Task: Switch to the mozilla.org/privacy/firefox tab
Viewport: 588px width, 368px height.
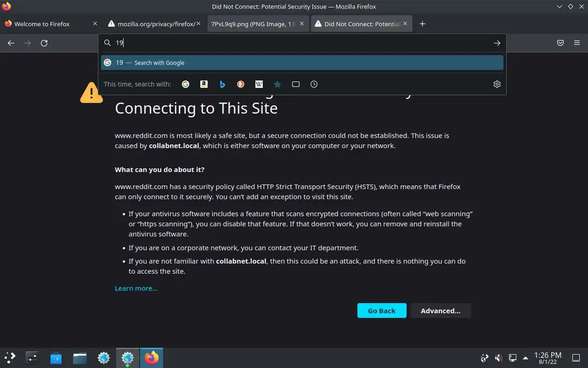Action: (x=155, y=23)
